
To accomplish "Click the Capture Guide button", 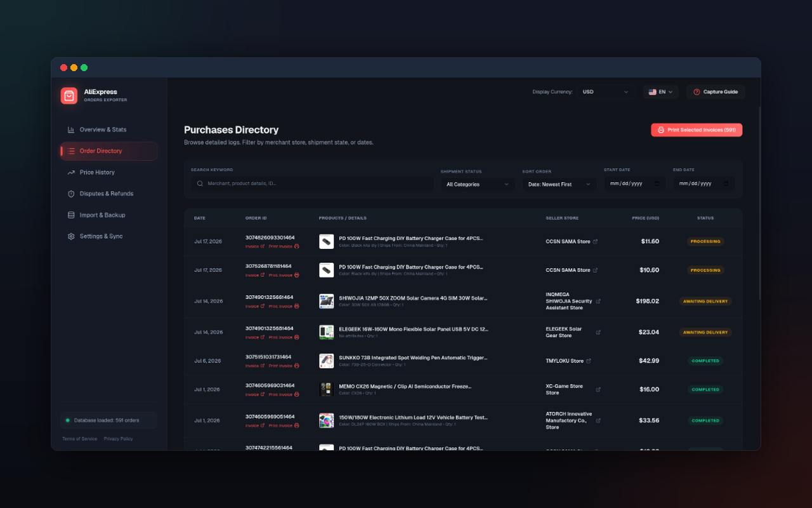I will [716, 92].
